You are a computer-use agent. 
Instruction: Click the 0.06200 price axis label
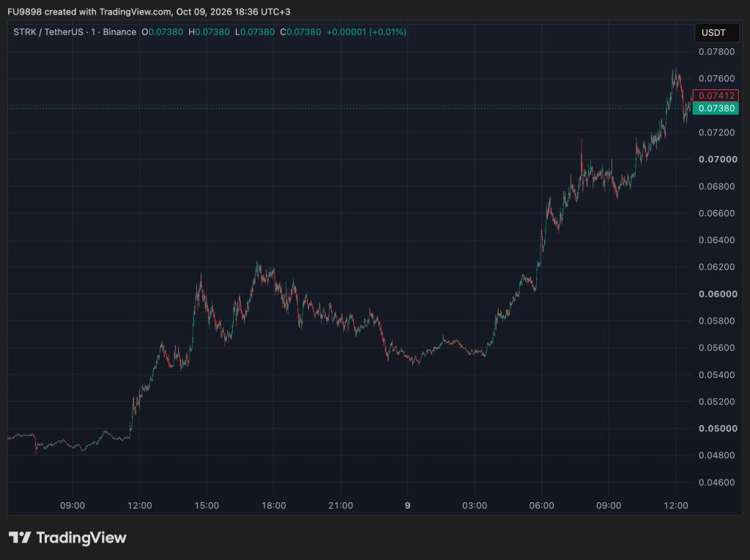pyautogui.click(x=716, y=267)
